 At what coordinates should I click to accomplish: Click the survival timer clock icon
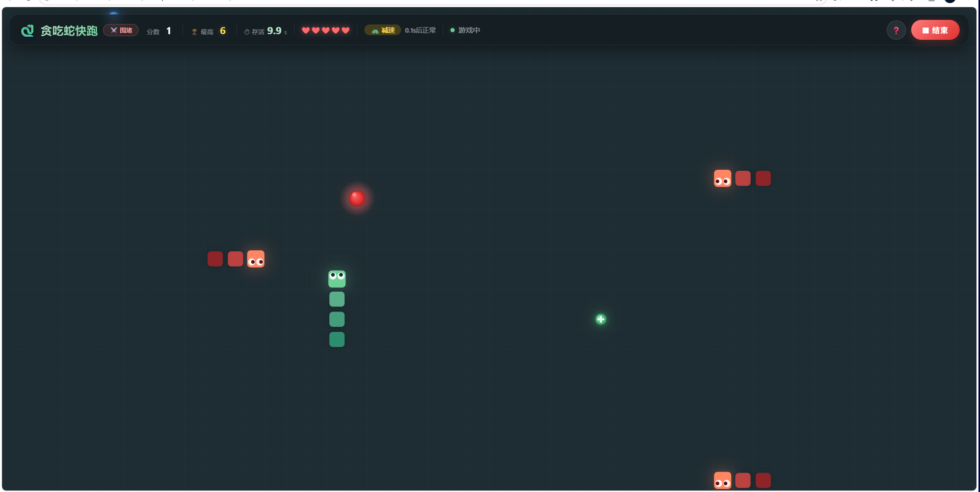tap(247, 32)
